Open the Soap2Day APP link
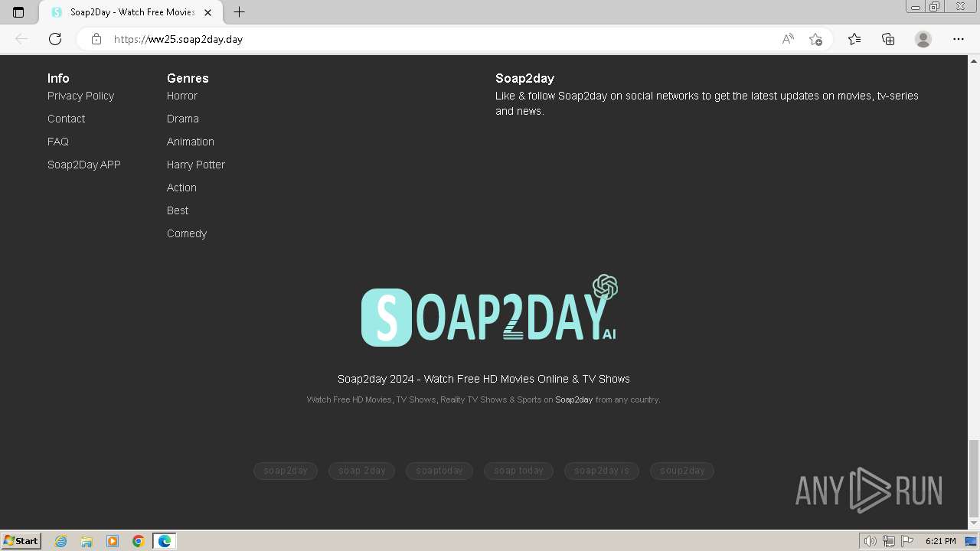 tap(84, 165)
